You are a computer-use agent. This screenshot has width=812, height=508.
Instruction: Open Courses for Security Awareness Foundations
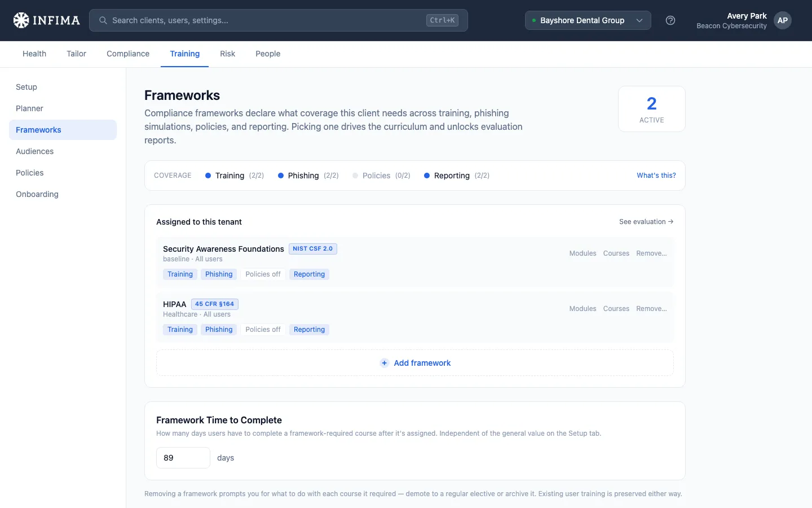pyautogui.click(x=616, y=253)
